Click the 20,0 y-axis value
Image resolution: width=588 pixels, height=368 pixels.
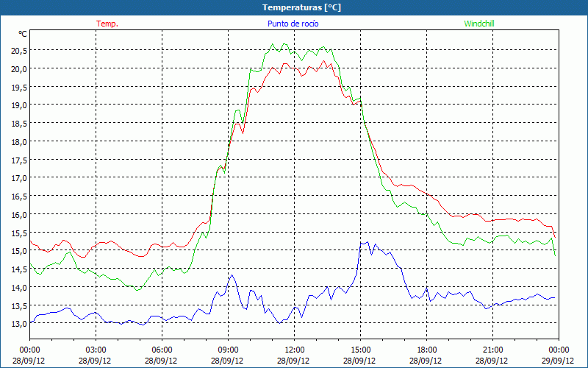point(19,69)
